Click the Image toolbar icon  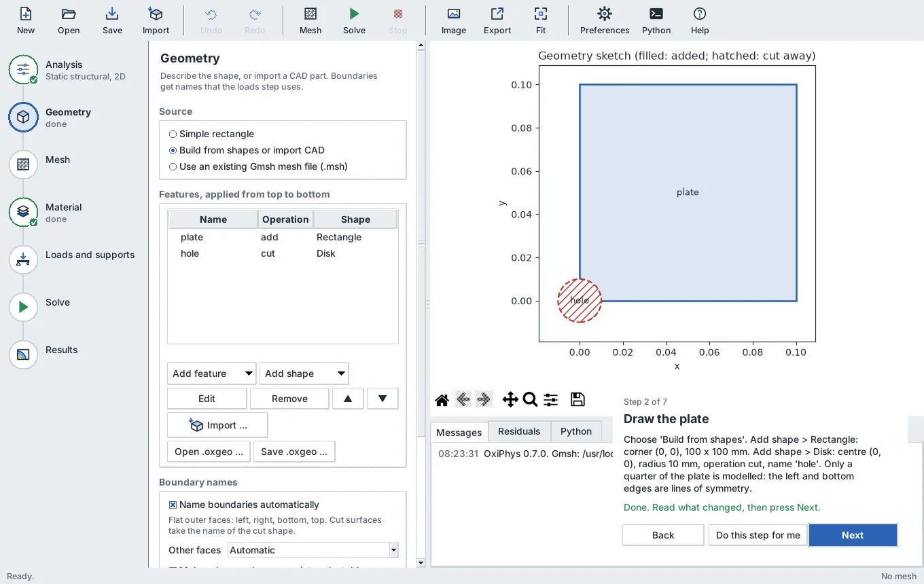tap(454, 20)
